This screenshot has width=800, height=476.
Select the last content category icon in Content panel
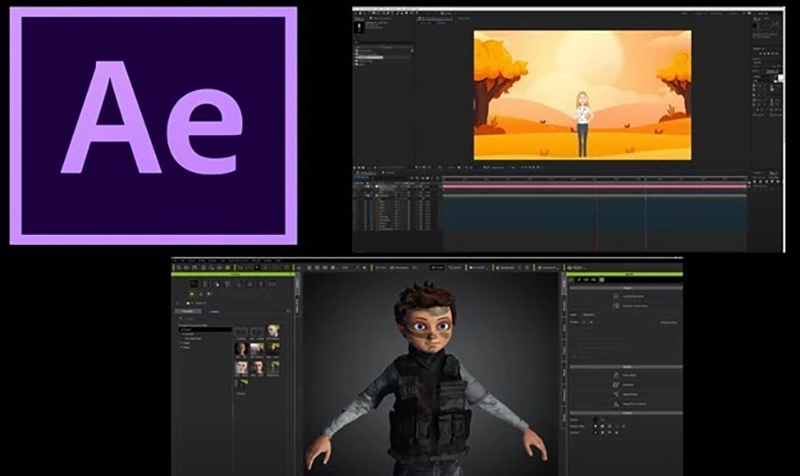coord(272,284)
